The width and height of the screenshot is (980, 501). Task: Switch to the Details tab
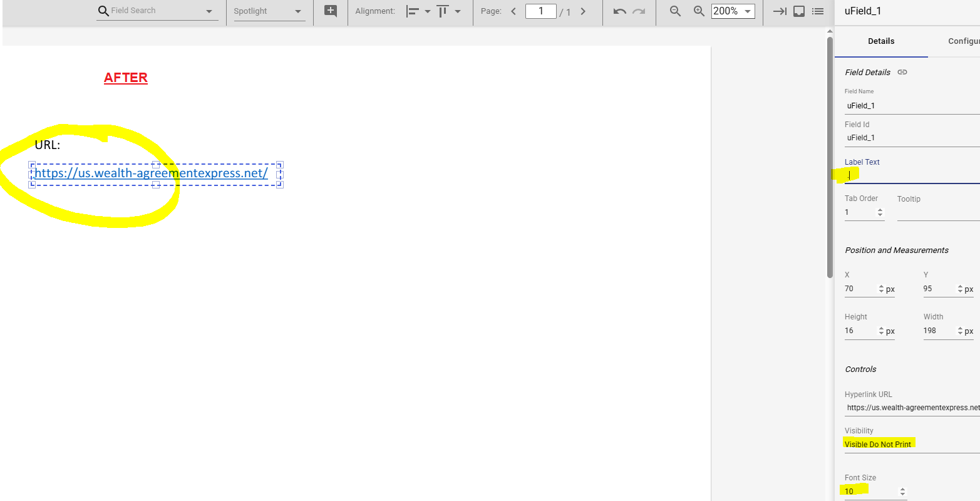(881, 41)
